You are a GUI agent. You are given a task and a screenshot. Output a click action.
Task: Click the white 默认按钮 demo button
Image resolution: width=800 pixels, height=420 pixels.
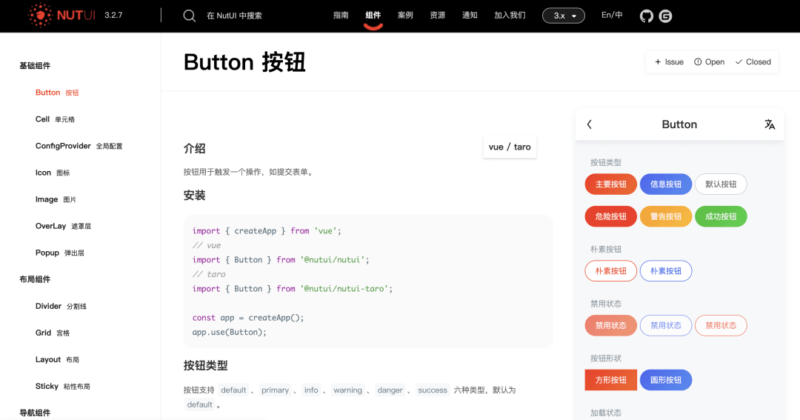pyautogui.click(x=721, y=184)
